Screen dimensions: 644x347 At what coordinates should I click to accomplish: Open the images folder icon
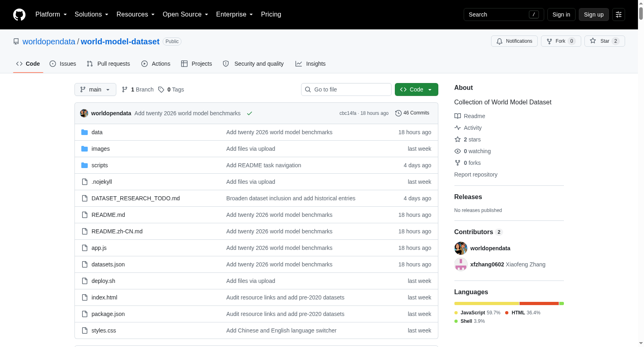coord(85,149)
